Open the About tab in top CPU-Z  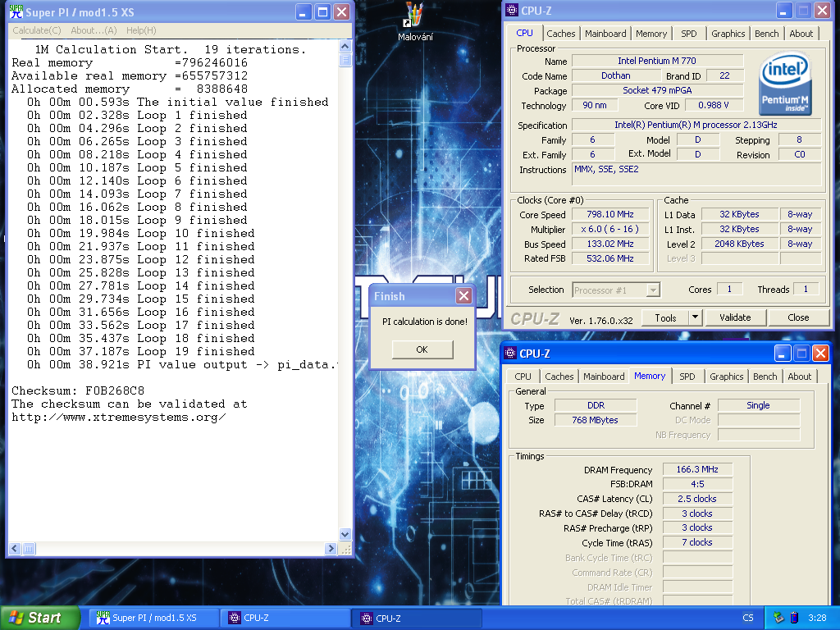pos(801,33)
